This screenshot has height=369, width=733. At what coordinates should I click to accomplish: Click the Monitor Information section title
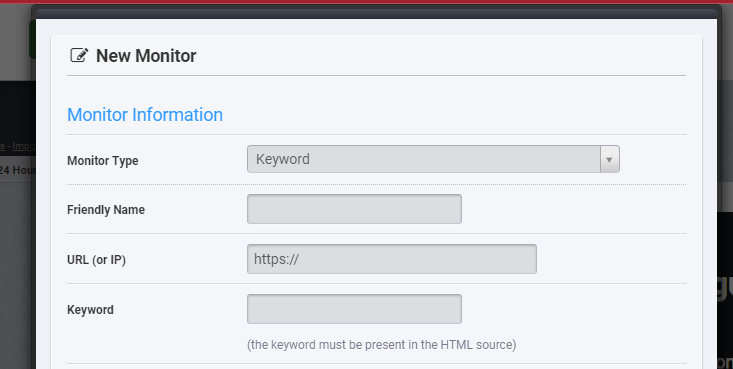(145, 115)
